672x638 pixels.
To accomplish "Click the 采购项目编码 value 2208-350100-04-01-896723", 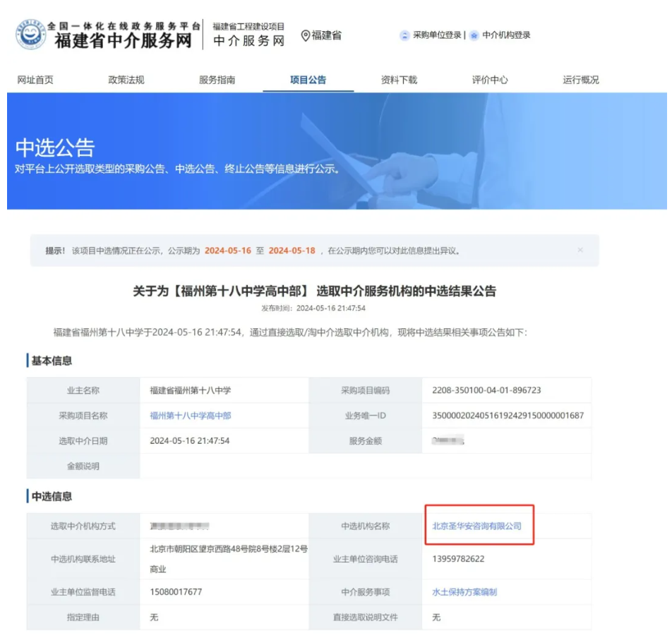I will (486, 390).
